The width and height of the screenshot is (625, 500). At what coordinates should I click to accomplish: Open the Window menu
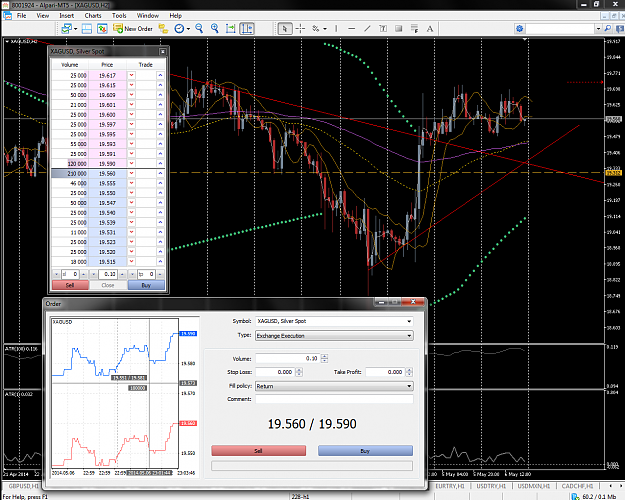click(147, 16)
